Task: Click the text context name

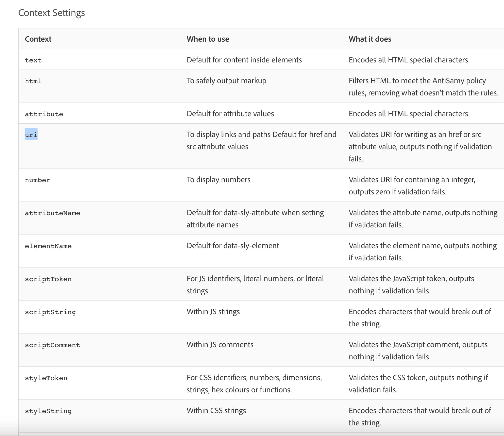Action: click(x=33, y=60)
